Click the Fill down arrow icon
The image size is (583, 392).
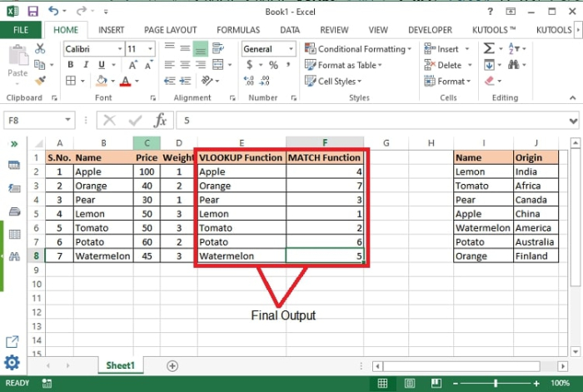pyautogui.click(x=489, y=65)
